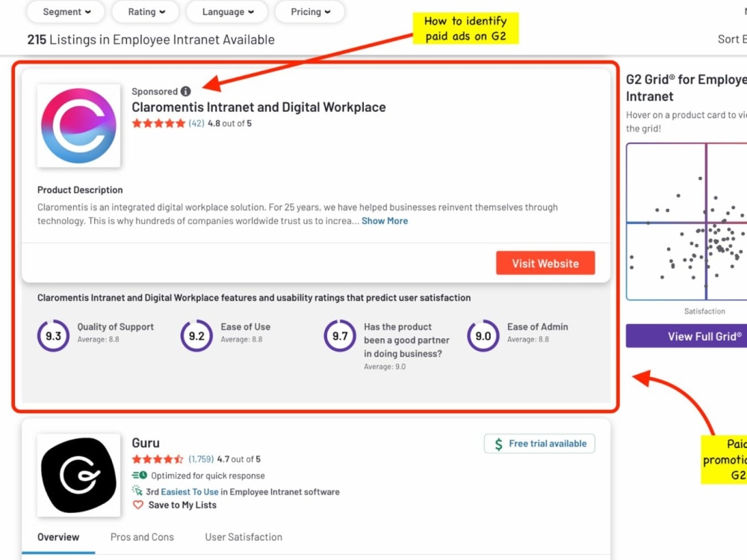Open the Rating filter dropdown
The height and width of the screenshot is (560, 747).
point(146,12)
